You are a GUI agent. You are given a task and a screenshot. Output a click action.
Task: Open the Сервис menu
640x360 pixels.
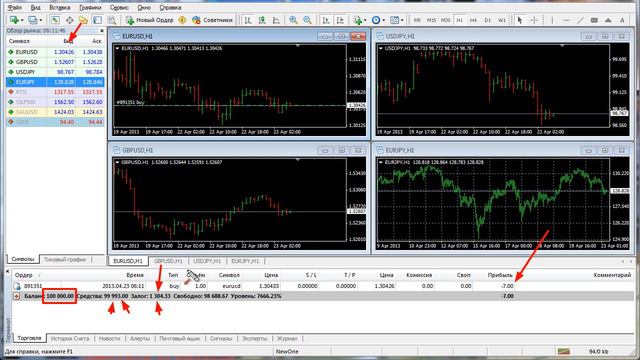[x=119, y=7]
